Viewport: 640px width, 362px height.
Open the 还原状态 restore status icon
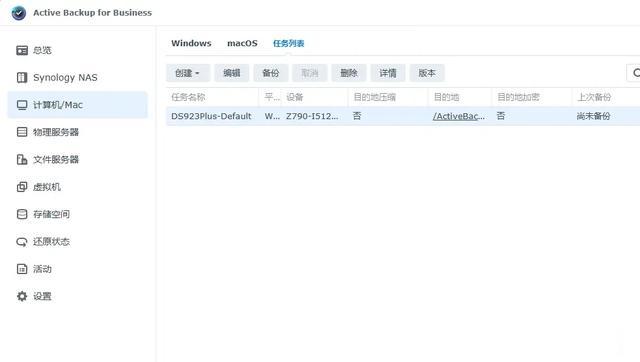22,242
